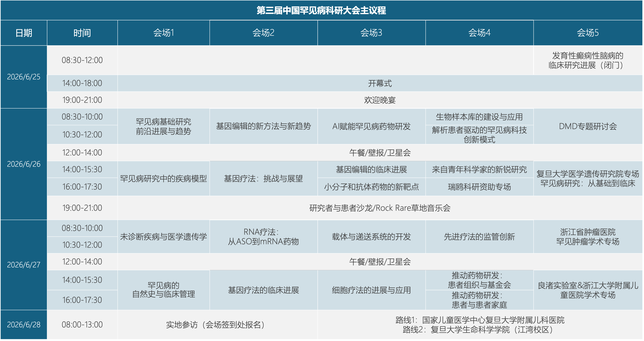Select the 先进疗法的监管创新 session
644x341 pixels.
point(480,237)
